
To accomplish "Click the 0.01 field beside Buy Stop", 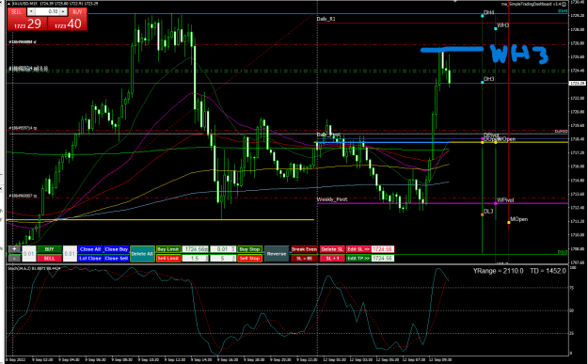I will (x=223, y=249).
